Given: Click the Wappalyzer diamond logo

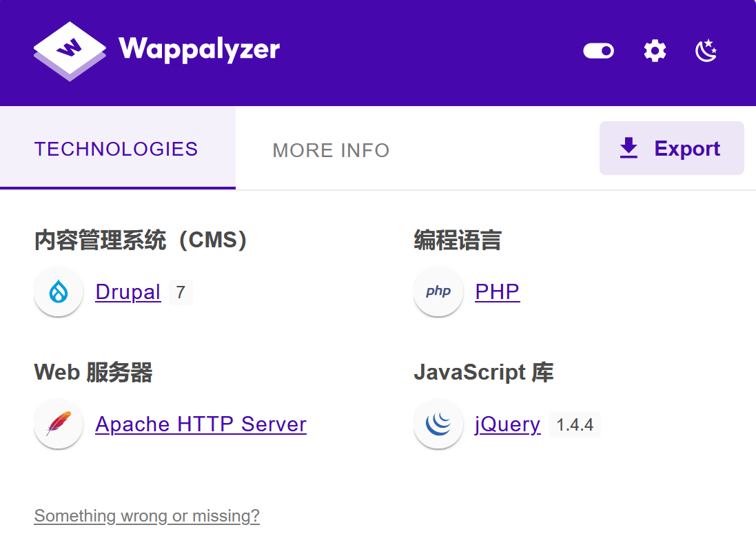Looking at the screenshot, I should click(x=70, y=51).
